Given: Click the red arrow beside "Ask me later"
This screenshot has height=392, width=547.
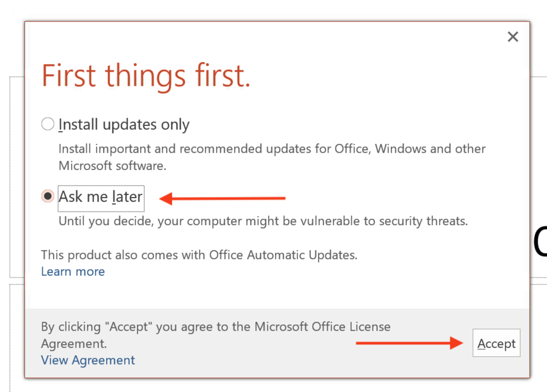Looking at the screenshot, I should (x=222, y=199).
